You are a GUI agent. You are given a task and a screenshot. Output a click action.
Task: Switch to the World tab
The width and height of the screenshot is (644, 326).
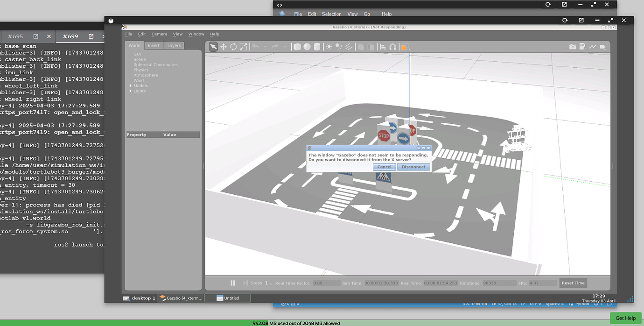(134, 45)
